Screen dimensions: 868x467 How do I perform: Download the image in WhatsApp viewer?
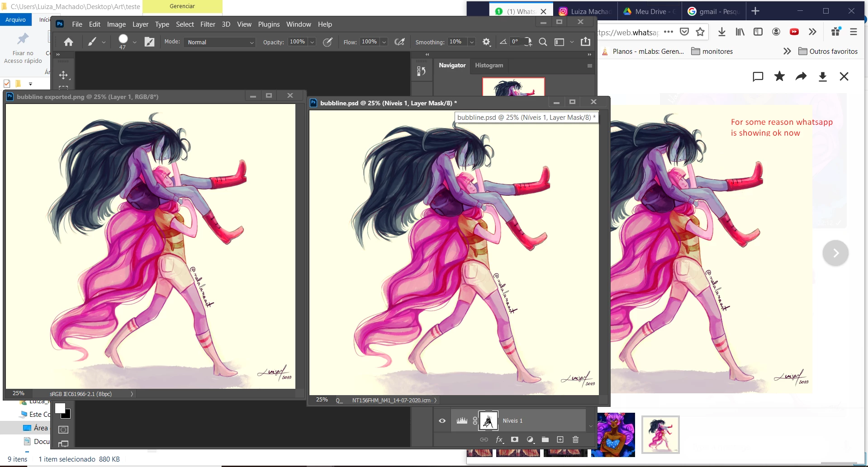[x=823, y=76]
